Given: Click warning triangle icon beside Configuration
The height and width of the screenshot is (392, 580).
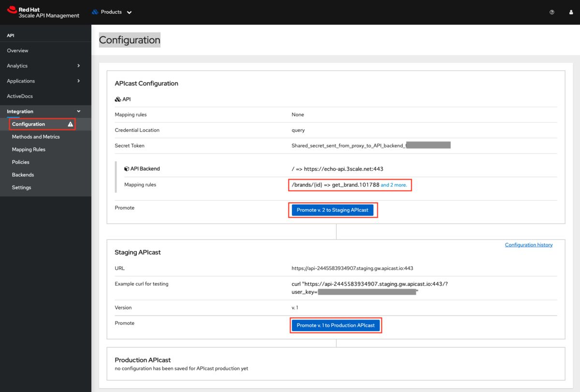Looking at the screenshot, I should (x=71, y=124).
